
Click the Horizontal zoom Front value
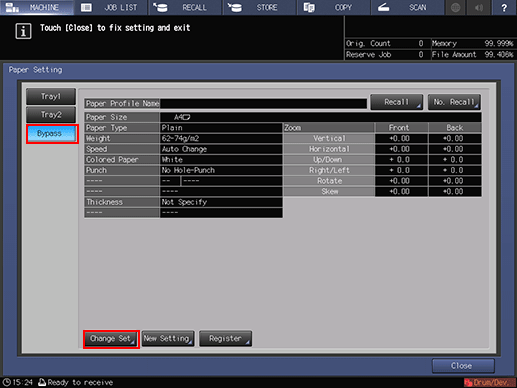pos(401,149)
